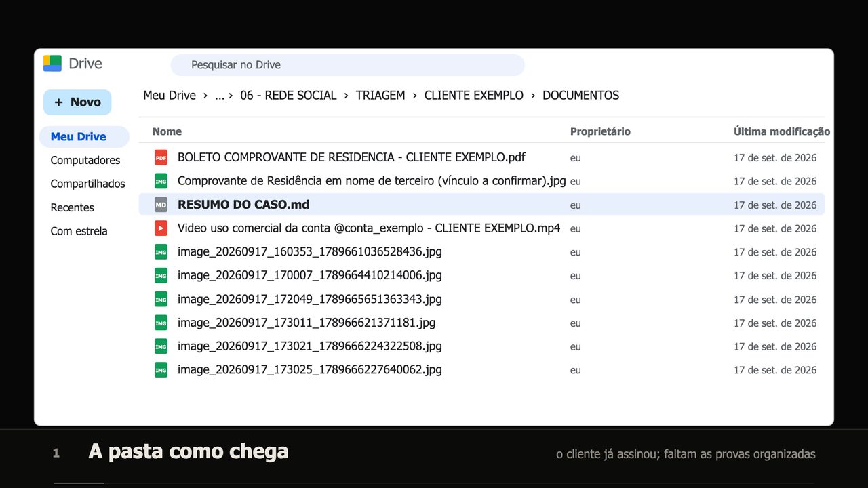Click the Novo button

pyautogui.click(x=77, y=102)
